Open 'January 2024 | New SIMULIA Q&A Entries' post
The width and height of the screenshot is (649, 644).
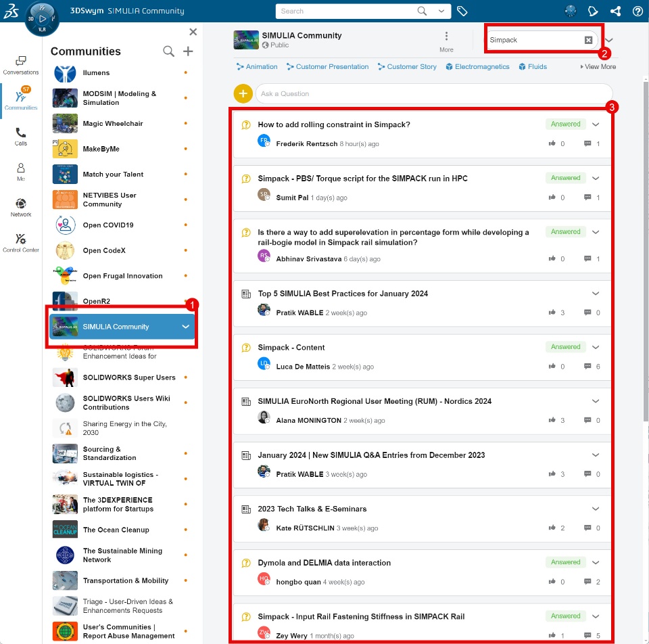[x=371, y=455]
